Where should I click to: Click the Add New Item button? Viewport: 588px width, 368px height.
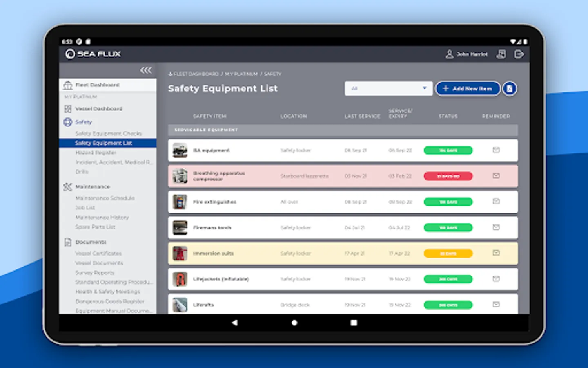click(x=468, y=88)
